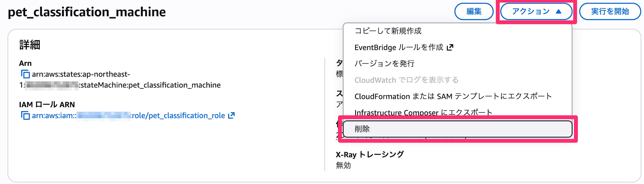Click external link icon beside EventBridge ルールを作成

pyautogui.click(x=450, y=47)
